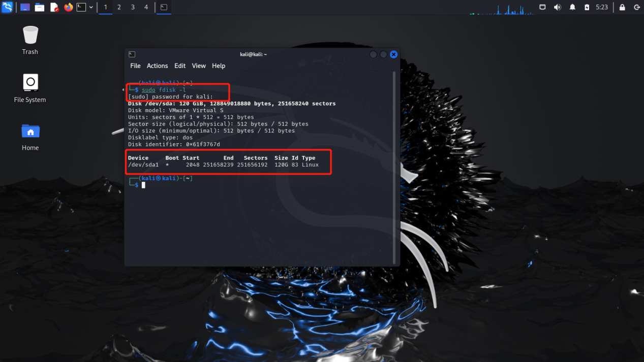Open the terminal Actions menu
This screenshot has width=644, height=362.
pyautogui.click(x=157, y=66)
